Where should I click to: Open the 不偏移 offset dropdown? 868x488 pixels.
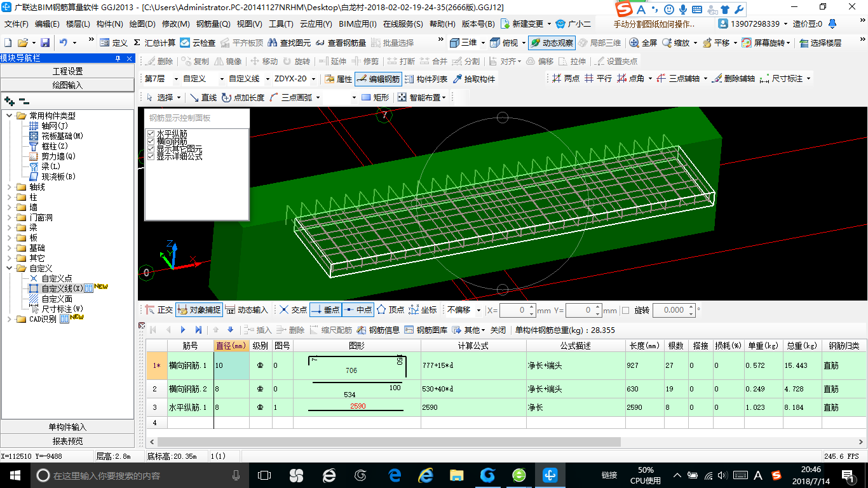pyautogui.click(x=478, y=310)
